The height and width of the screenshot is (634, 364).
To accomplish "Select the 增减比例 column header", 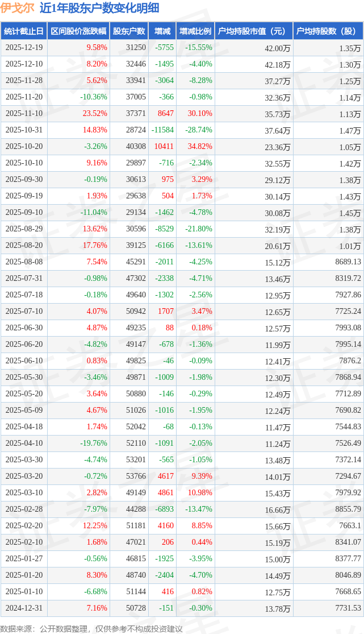I will pos(195,31).
